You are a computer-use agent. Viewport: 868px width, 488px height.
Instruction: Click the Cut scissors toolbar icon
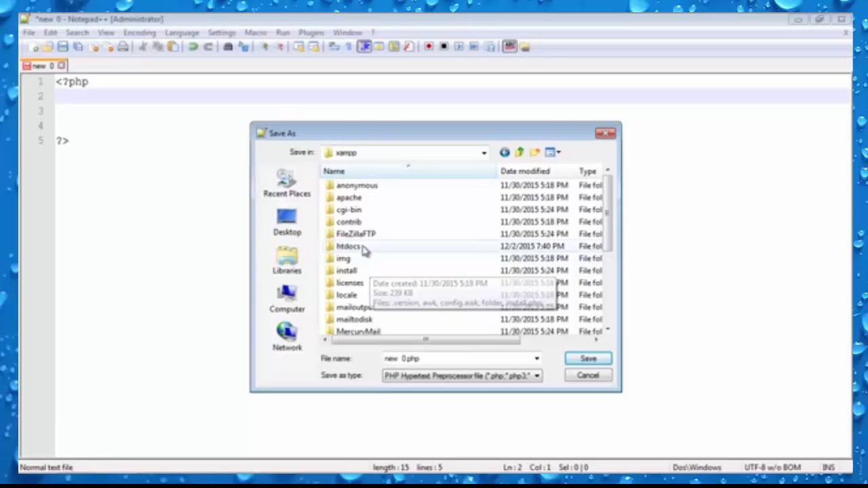[143, 47]
